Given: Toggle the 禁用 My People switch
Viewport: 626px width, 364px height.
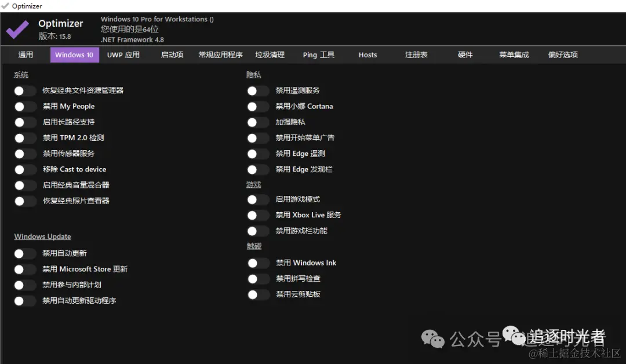Looking at the screenshot, I should [25, 107].
